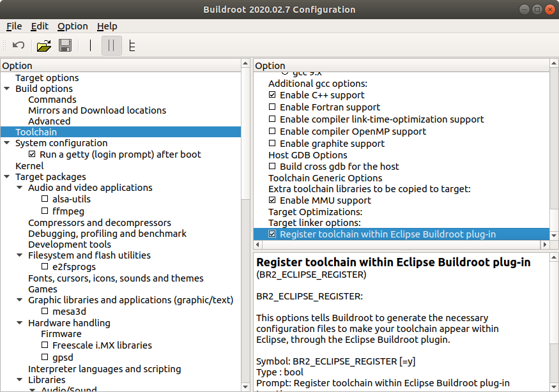Toggle Enable MMU support checkbox
Viewport: 559px width, 392px height.
click(272, 200)
